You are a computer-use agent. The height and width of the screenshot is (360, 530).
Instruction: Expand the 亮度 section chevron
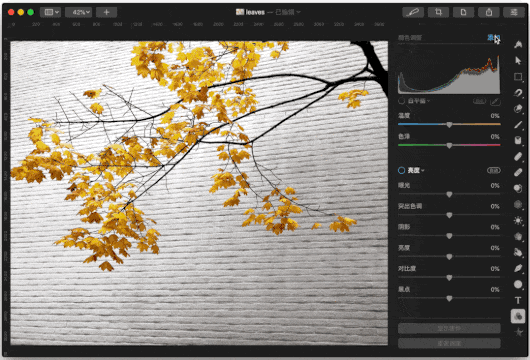coord(423,171)
